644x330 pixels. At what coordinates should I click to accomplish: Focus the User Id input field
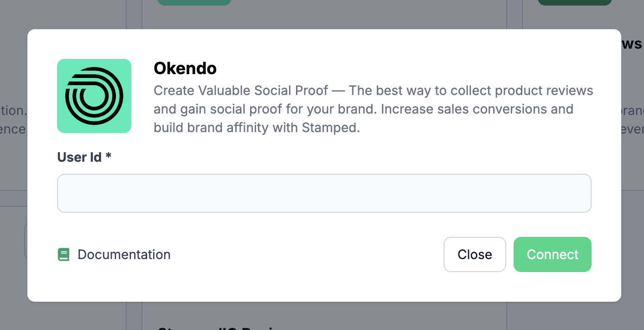click(324, 193)
